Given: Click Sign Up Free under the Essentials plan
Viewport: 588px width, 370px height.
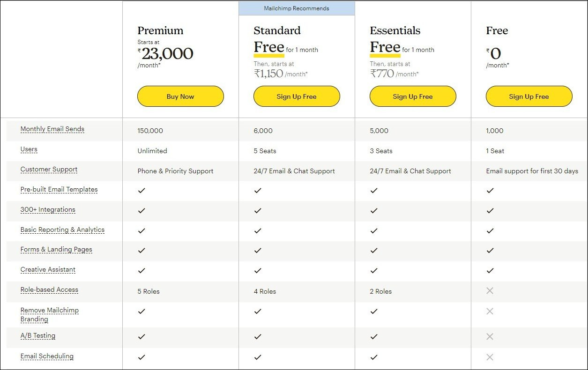Looking at the screenshot, I should (413, 96).
